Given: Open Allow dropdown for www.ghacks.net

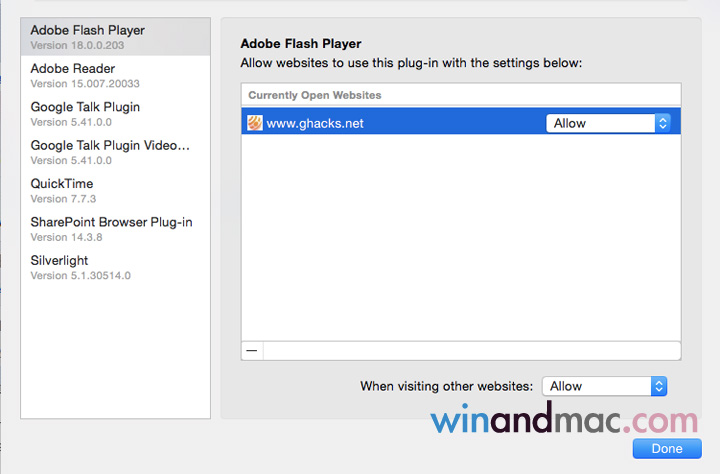Looking at the screenshot, I should click(608, 123).
